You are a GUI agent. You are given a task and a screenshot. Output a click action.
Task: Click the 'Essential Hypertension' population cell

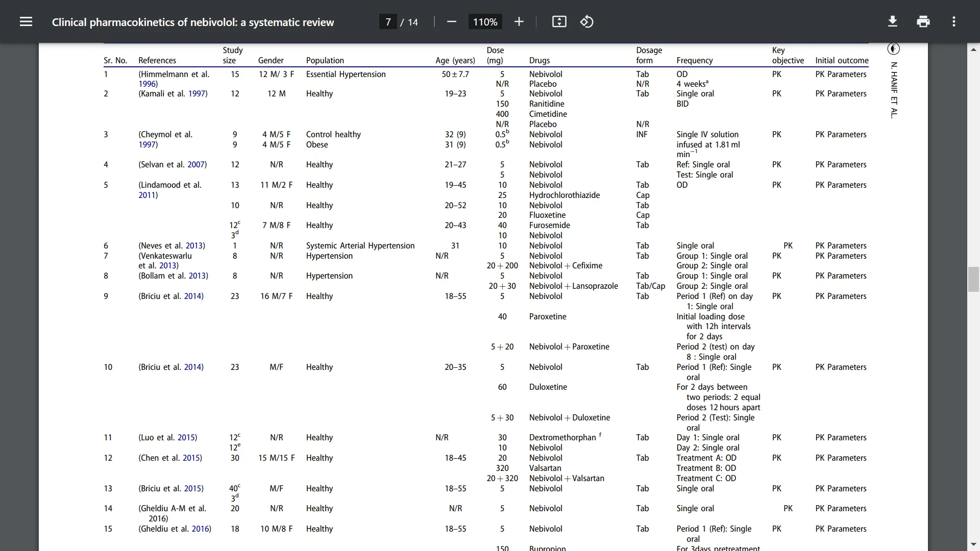(346, 74)
